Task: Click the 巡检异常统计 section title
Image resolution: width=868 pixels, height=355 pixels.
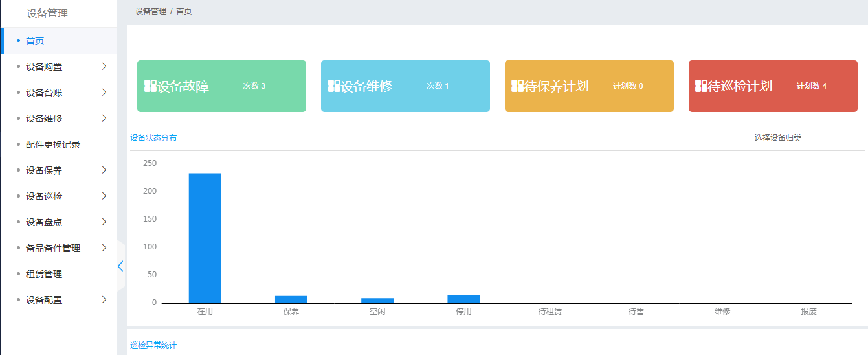Action: (x=153, y=345)
